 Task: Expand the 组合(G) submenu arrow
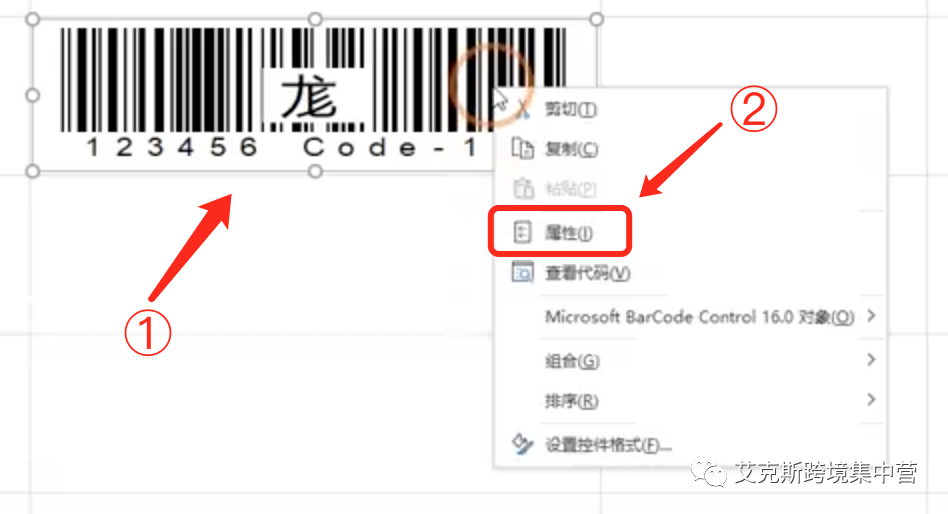click(871, 360)
